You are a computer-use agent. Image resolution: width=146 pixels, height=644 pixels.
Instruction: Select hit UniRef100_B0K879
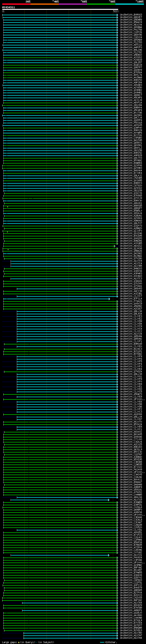pyautogui.click(x=131, y=588)
